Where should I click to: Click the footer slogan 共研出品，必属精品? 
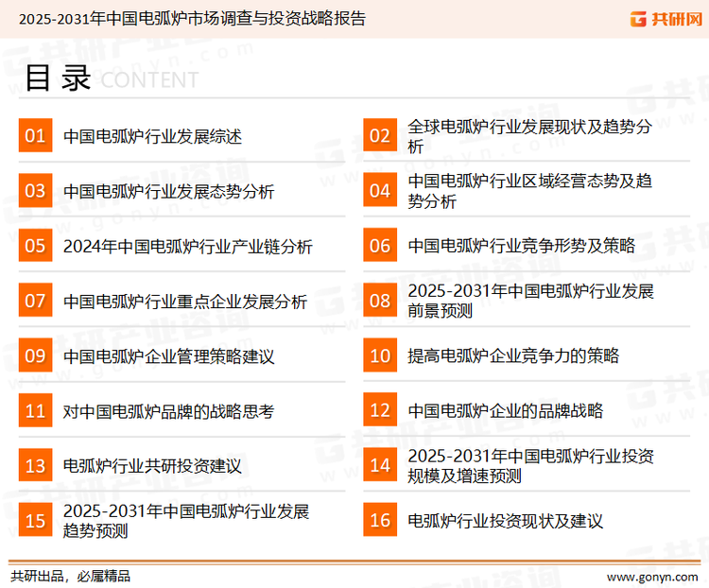pyautogui.click(x=71, y=577)
